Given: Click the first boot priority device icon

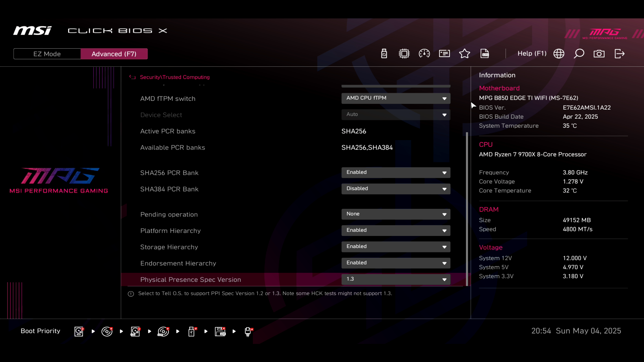Looking at the screenshot, I should click(79, 331).
